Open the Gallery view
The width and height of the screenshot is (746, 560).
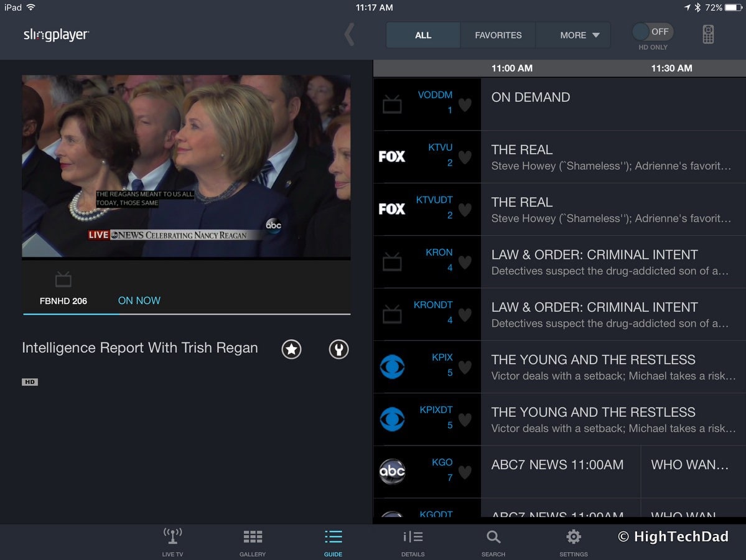253,542
